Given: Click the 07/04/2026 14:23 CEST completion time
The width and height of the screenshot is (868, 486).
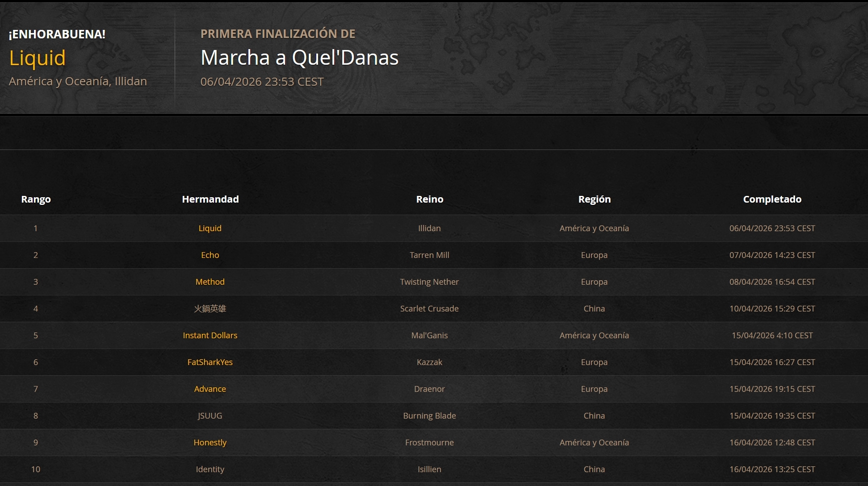Looking at the screenshot, I should [x=772, y=255].
